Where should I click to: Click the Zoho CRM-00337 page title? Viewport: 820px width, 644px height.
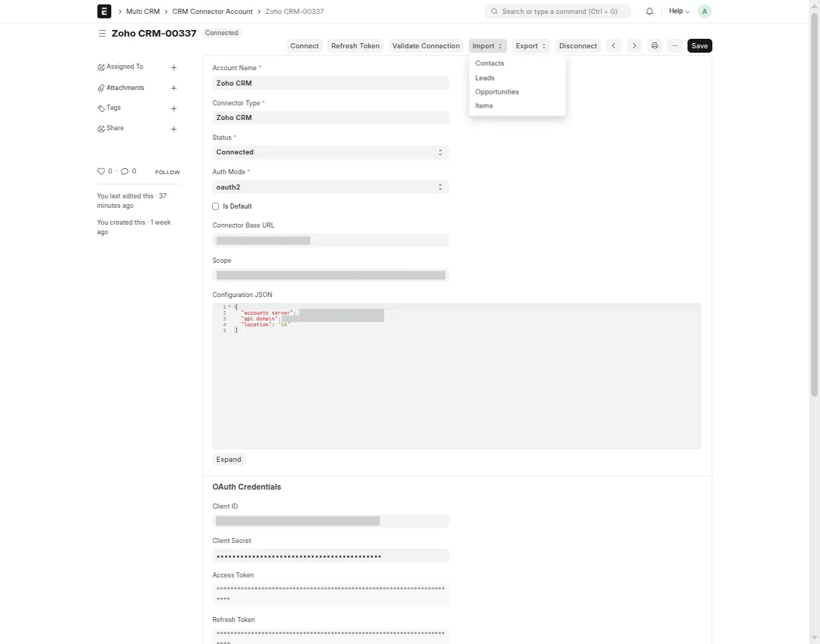[154, 33]
